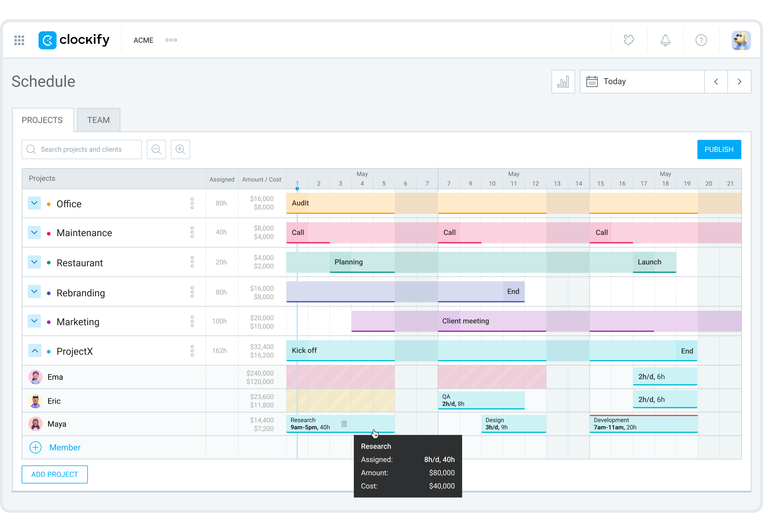Click ADD PROJECT to create a project
The width and height of the screenshot is (763, 532).
point(54,474)
